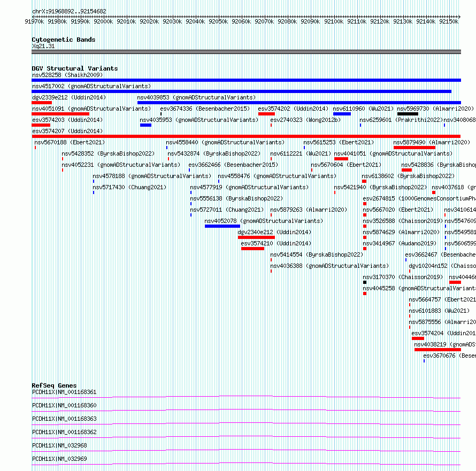Click the nsv4051091 gnomADStructuralVariants label
Screen dimensions: 476x471
click(x=91, y=109)
